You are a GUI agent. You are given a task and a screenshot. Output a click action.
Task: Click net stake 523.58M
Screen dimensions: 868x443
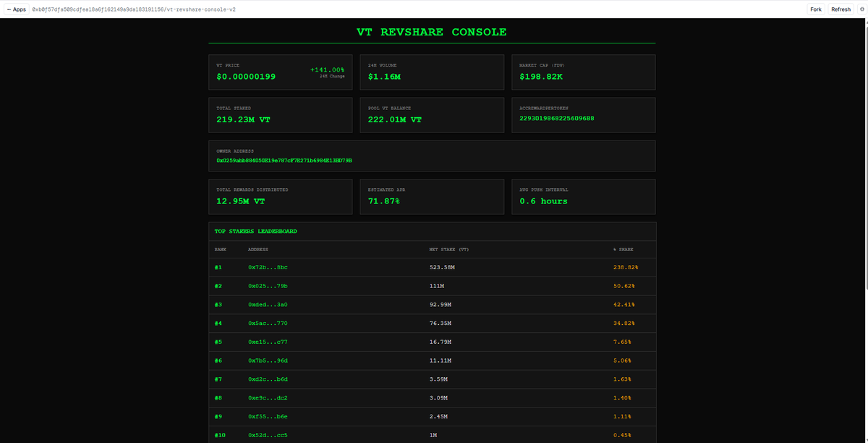[x=442, y=267]
